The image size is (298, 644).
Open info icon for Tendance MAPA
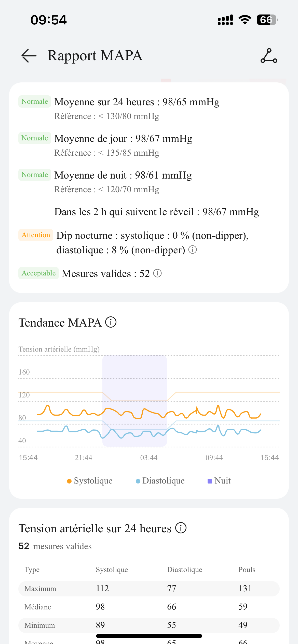coord(111,322)
